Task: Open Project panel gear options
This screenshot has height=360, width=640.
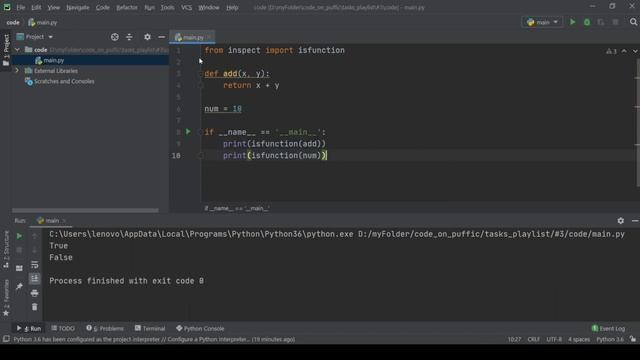Action: pos(147,37)
